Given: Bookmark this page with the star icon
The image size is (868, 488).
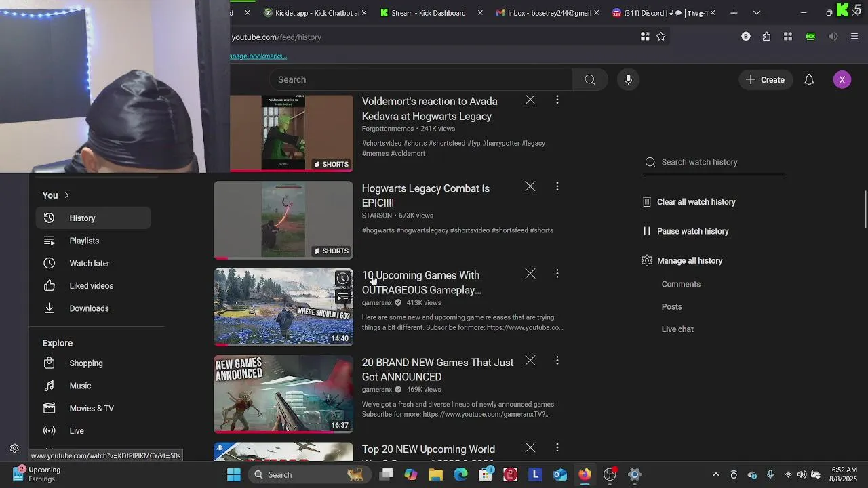Looking at the screenshot, I should (661, 37).
